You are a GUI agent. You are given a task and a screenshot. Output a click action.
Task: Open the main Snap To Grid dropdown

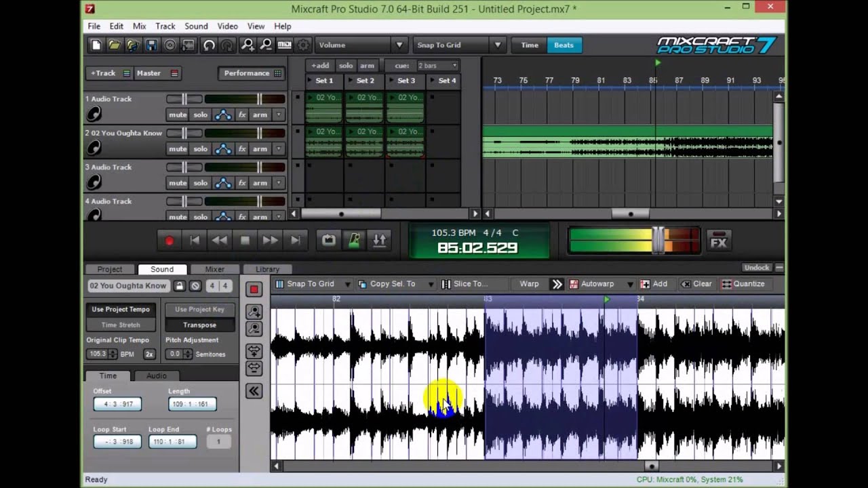(x=498, y=45)
